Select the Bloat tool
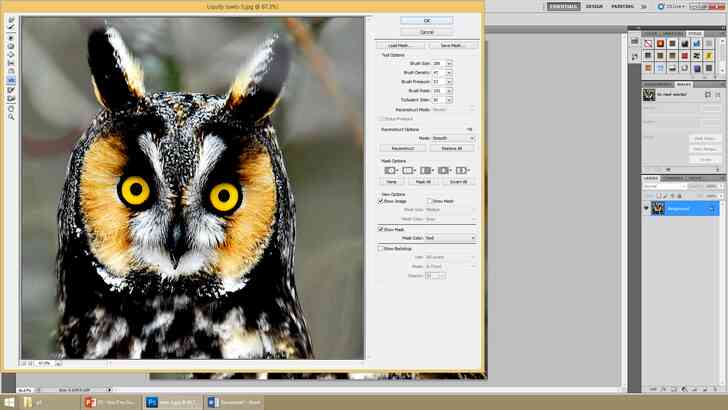Image resolution: width=728 pixels, height=410 pixels. 11,55
